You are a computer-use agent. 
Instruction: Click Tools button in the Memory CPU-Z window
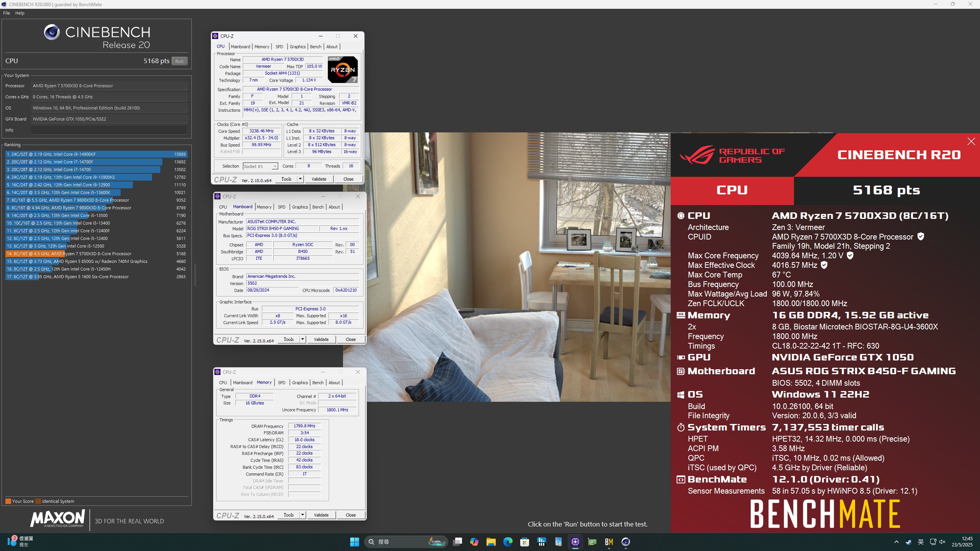(289, 515)
